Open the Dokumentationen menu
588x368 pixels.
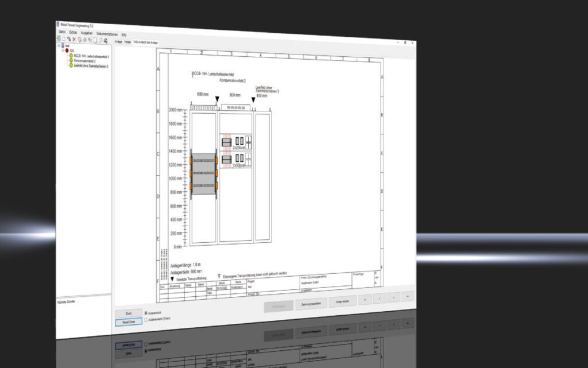pyautogui.click(x=107, y=34)
